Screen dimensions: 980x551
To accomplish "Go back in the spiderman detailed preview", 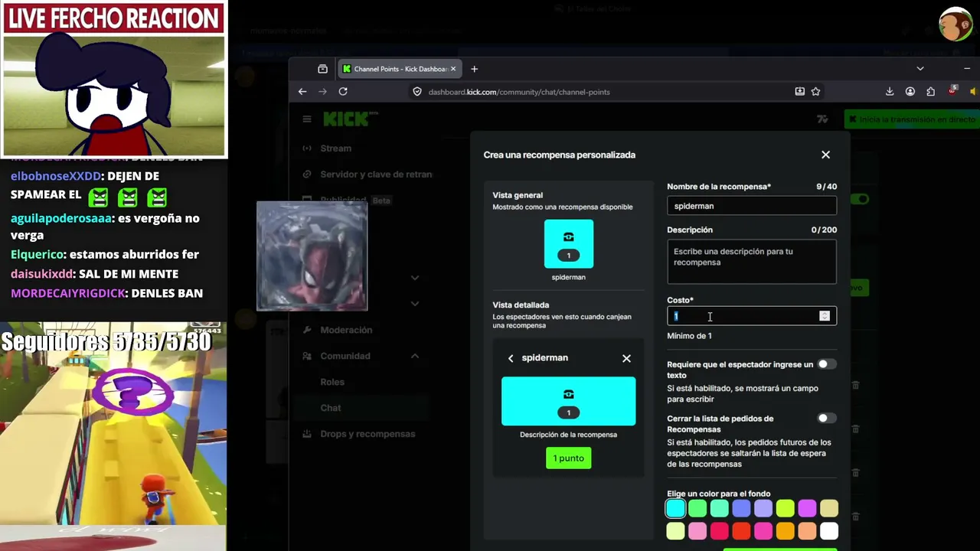I will 511,358.
